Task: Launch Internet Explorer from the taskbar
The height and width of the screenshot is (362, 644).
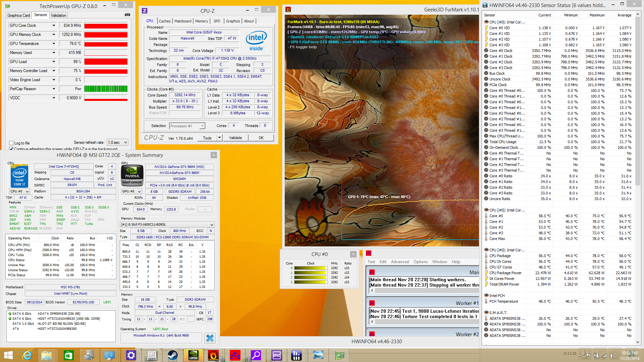Action: (x=27, y=355)
